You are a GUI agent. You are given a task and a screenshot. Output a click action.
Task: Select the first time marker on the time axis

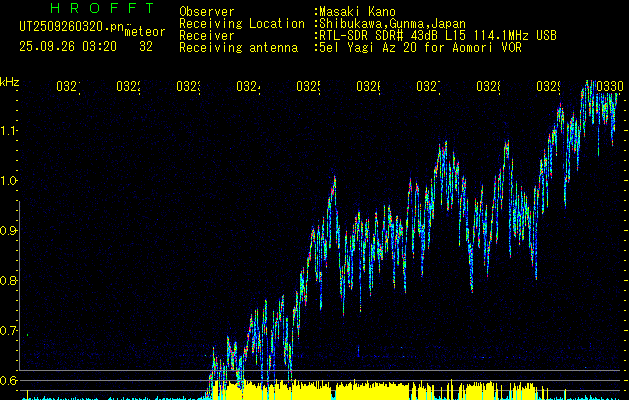click(67, 88)
